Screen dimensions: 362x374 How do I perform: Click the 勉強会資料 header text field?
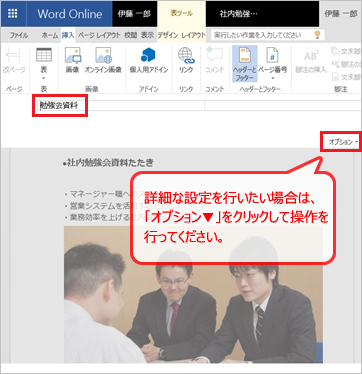tap(60, 106)
